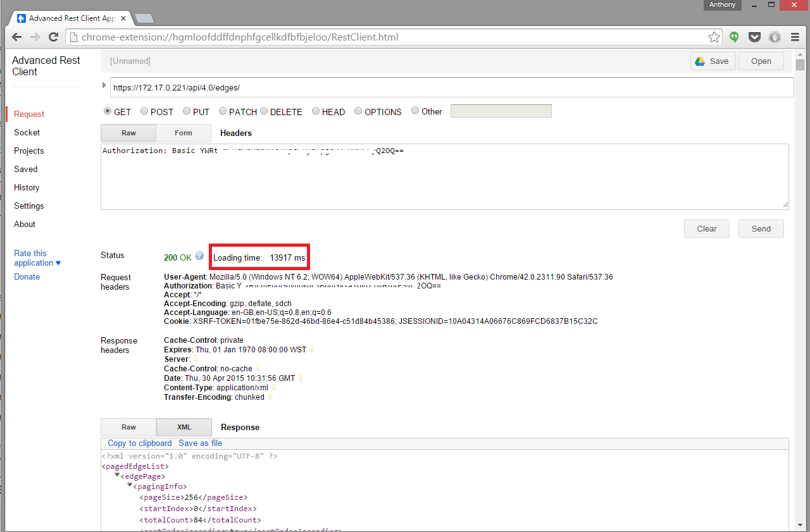
Task: Select the Advanced Rest Client browser tab
Action: point(72,18)
